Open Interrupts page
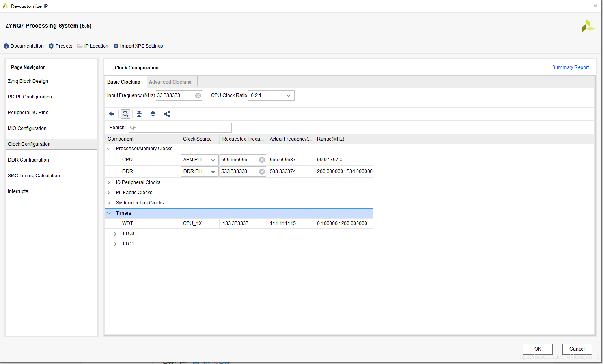This screenshot has height=364, width=603. pos(18,191)
